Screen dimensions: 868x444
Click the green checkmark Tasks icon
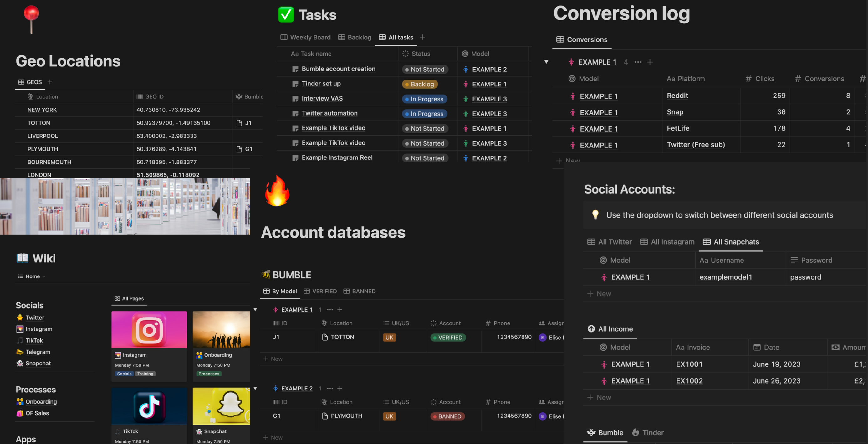click(x=286, y=14)
